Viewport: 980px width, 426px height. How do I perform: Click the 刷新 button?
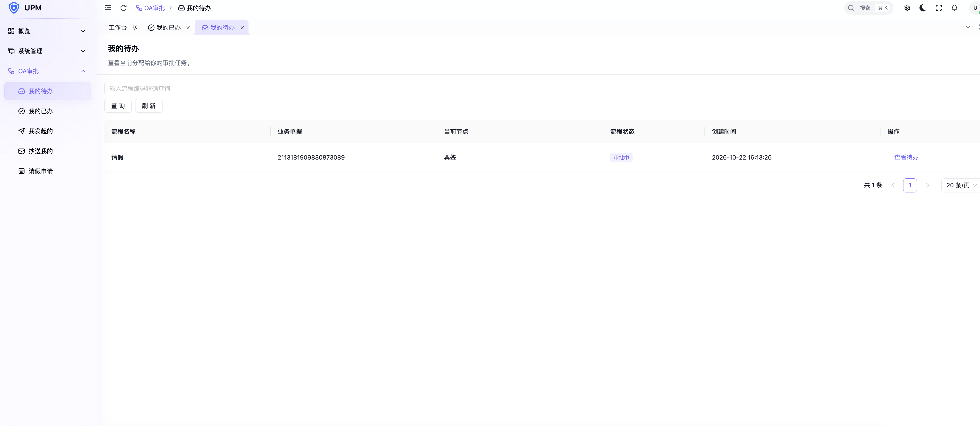point(149,106)
